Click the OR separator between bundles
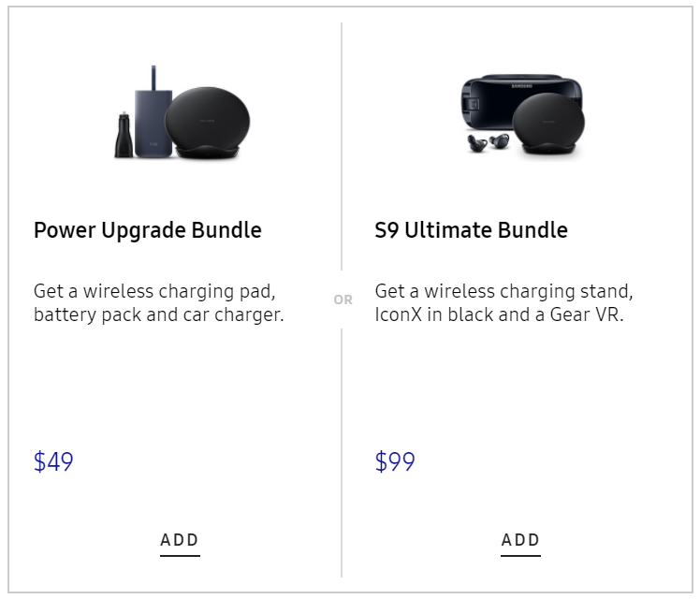Screen dimensions: 700x599 pos(343,300)
